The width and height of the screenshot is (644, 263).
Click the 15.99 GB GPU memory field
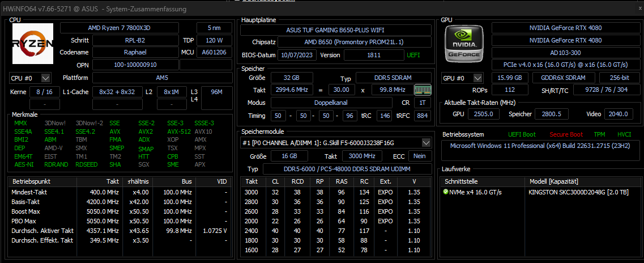(510, 78)
